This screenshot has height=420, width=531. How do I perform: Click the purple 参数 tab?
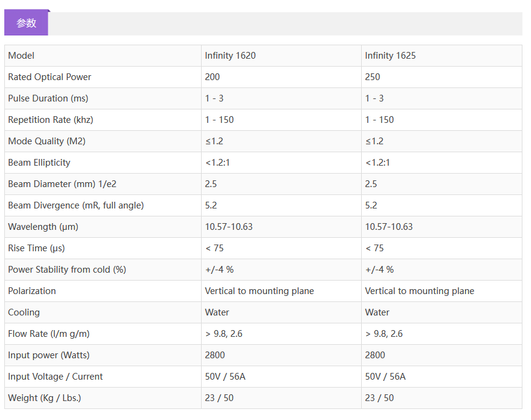click(x=26, y=23)
